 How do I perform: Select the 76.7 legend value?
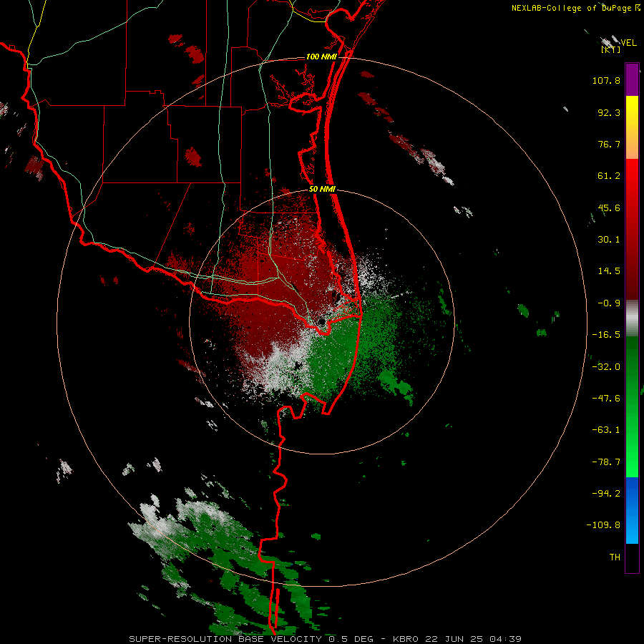tap(609, 144)
